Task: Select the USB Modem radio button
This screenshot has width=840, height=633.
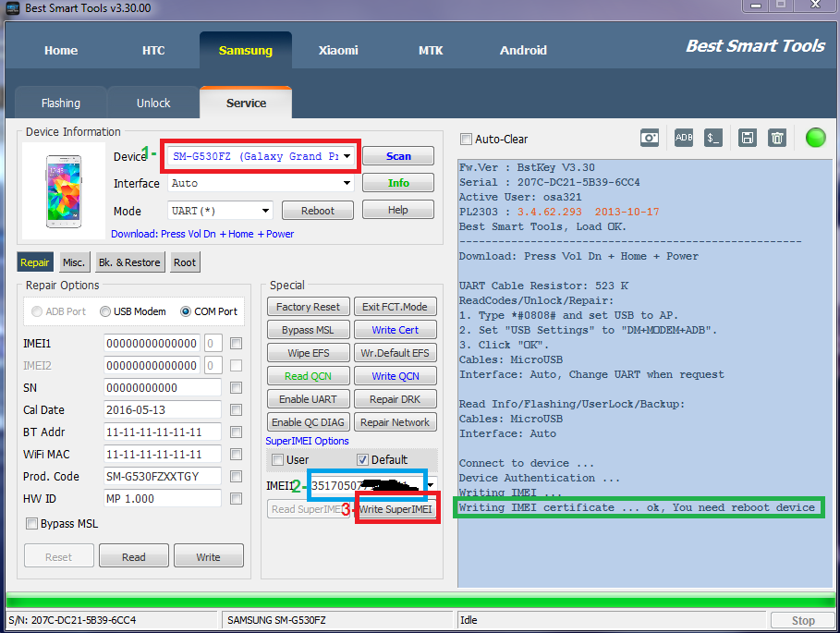Action: (105, 311)
